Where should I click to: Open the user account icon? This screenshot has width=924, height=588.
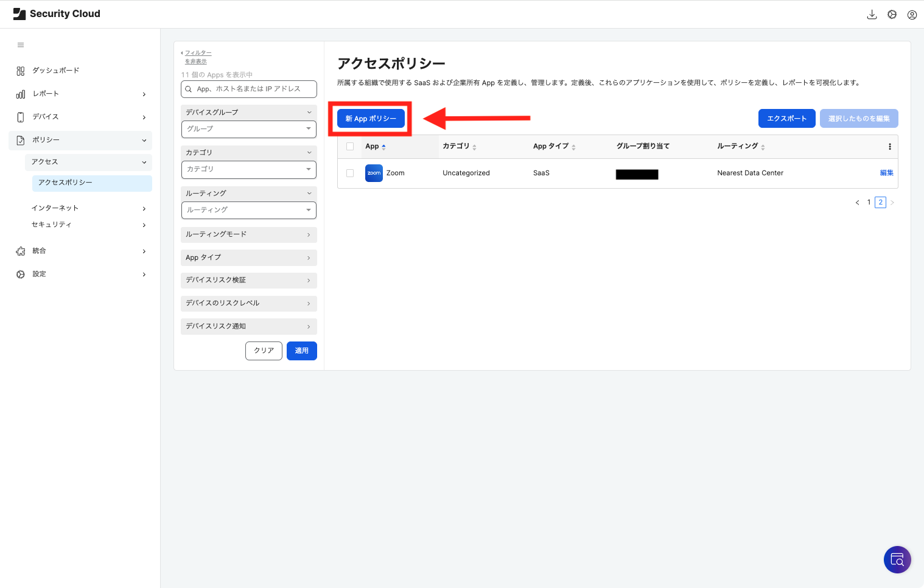point(912,15)
